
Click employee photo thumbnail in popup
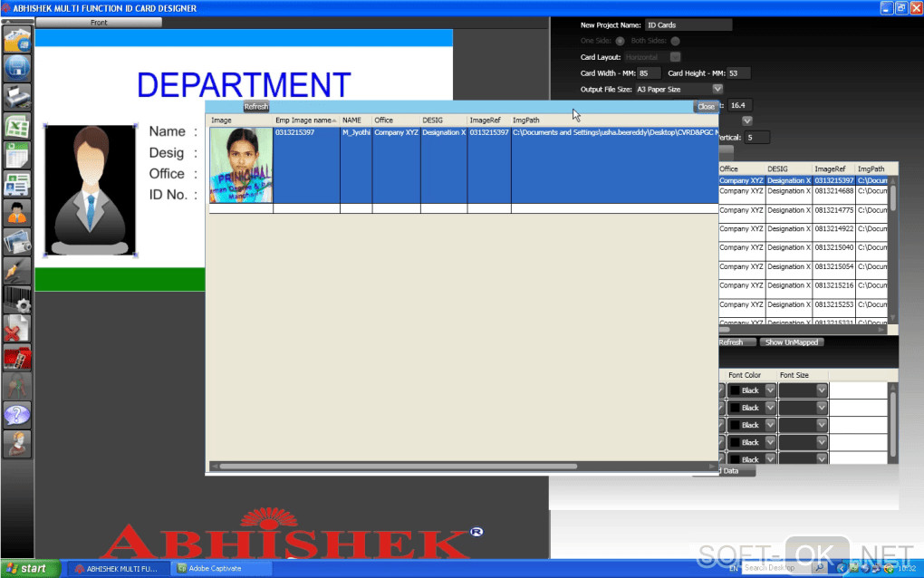(x=241, y=165)
